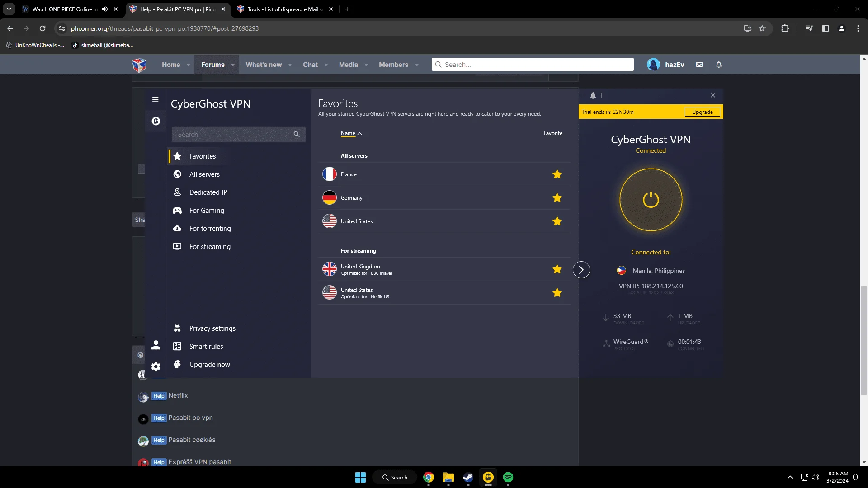This screenshot has height=488, width=868.
Task: Unstar United States Netflix US server
Action: click(x=557, y=293)
